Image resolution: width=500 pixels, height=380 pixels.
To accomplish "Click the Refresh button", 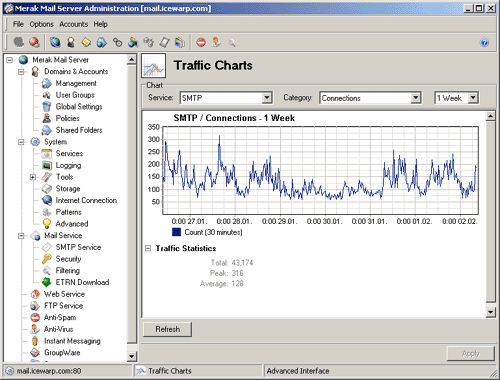I will coord(167,329).
